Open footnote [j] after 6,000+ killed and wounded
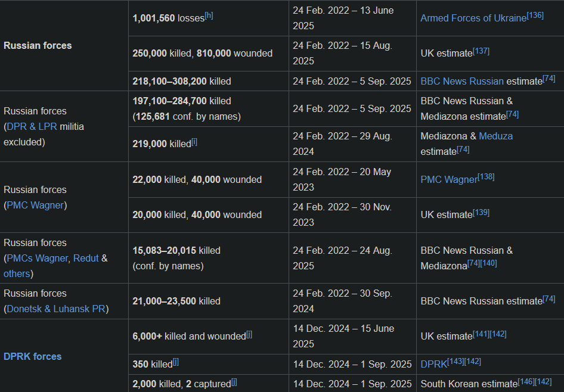564x392 pixels. click(249, 334)
